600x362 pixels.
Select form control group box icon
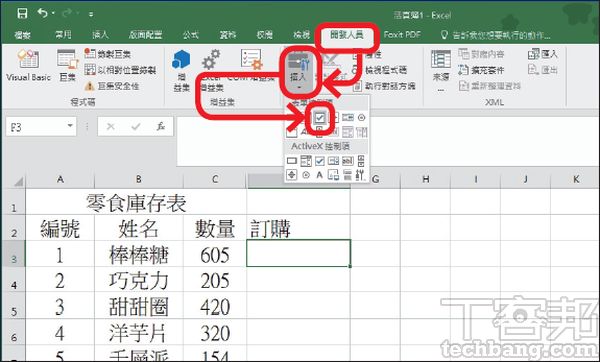click(291, 132)
